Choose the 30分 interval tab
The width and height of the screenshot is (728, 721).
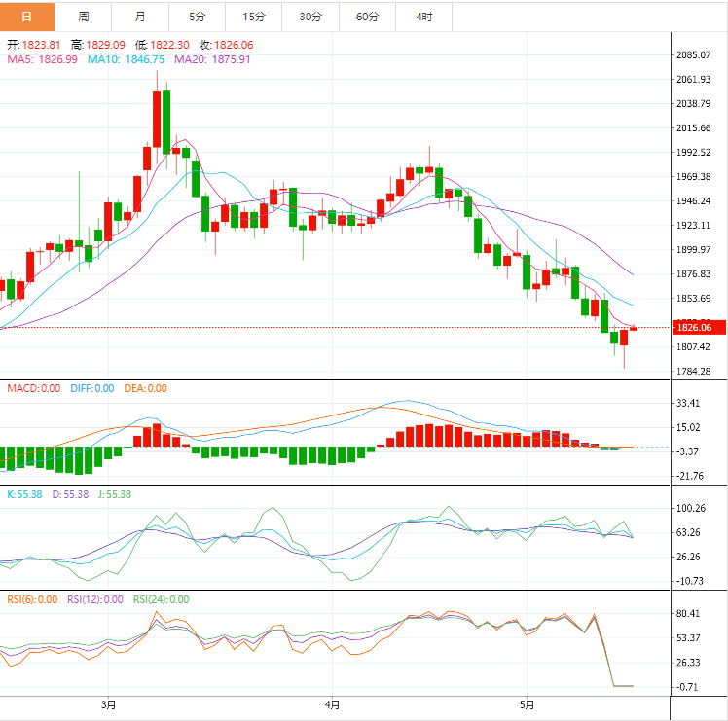(x=310, y=17)
